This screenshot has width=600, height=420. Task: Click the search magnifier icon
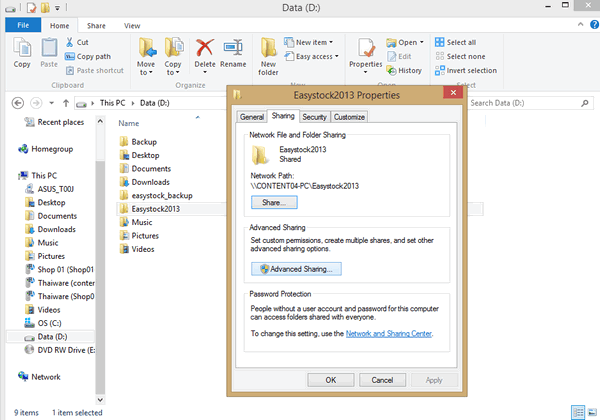(x=584, y=103)
